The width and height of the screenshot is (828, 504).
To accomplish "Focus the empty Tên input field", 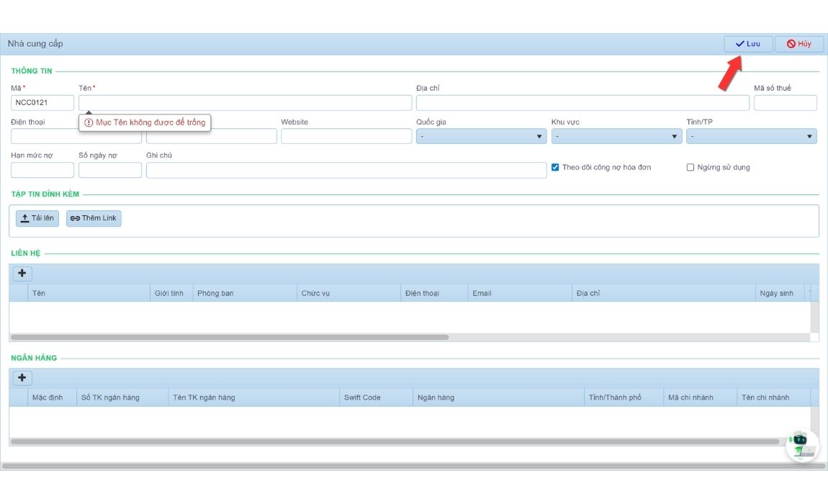I will (245, 103).
